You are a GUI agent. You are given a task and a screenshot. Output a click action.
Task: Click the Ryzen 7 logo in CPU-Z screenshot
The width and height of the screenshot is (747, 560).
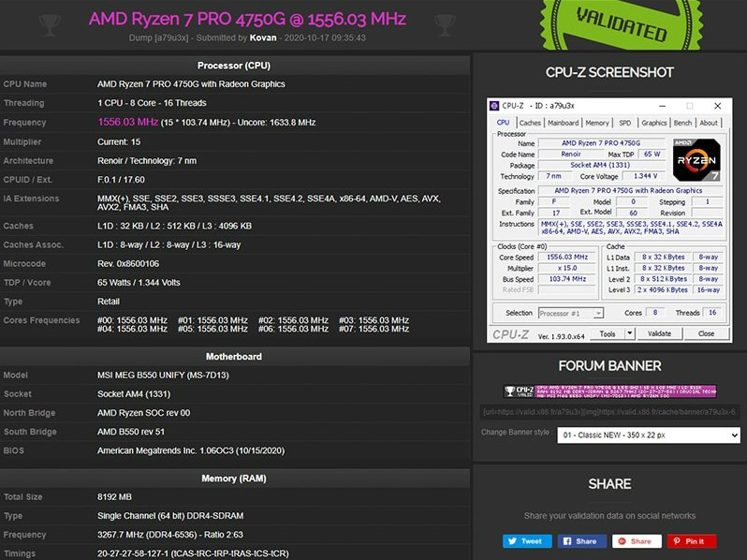point(696,160)
